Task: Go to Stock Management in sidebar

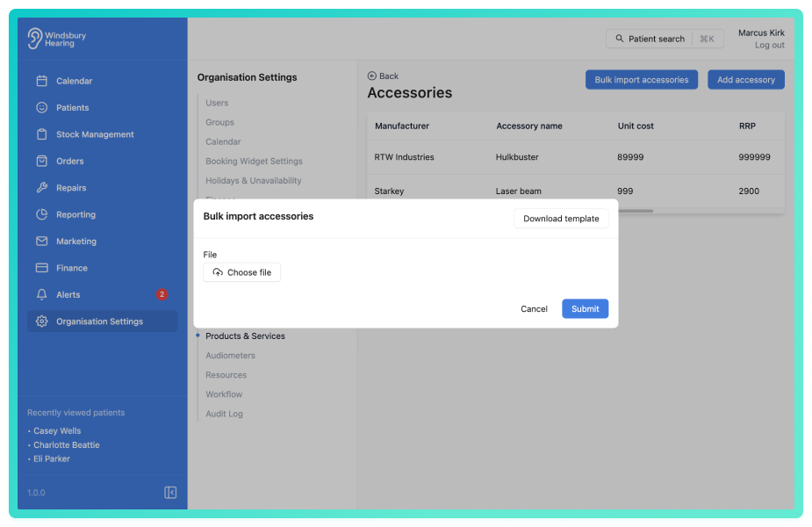Action: (102, 134)
